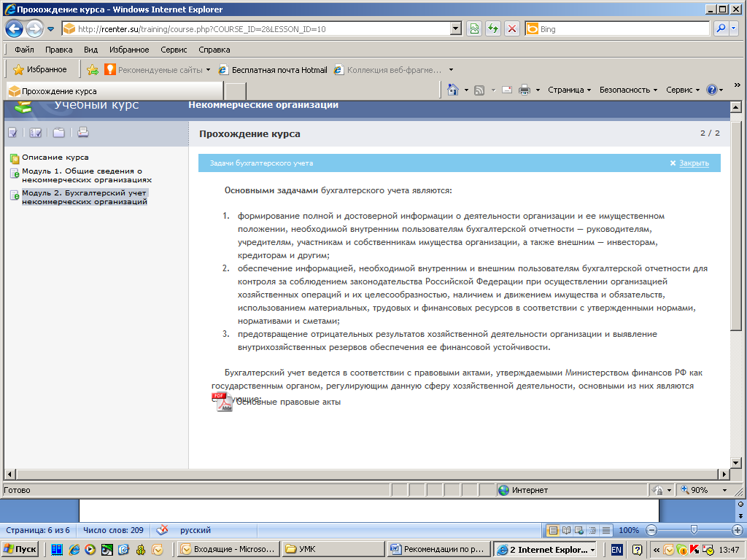The height and width of the screenshot is (560, 747).
Task: Select the Прохождение курса browser tab
Action: pyautogui.click(x=115, y=91)
